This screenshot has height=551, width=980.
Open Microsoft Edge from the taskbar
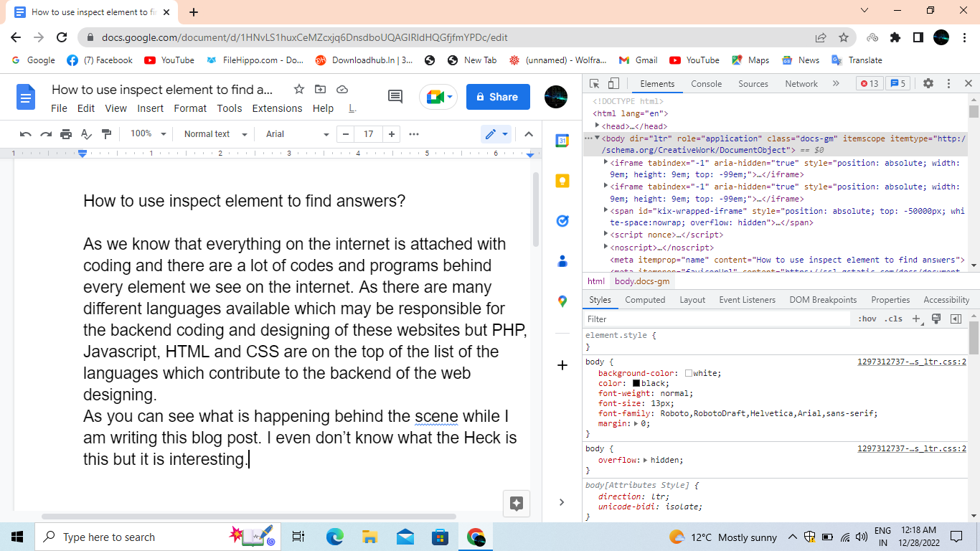point(335,537)
